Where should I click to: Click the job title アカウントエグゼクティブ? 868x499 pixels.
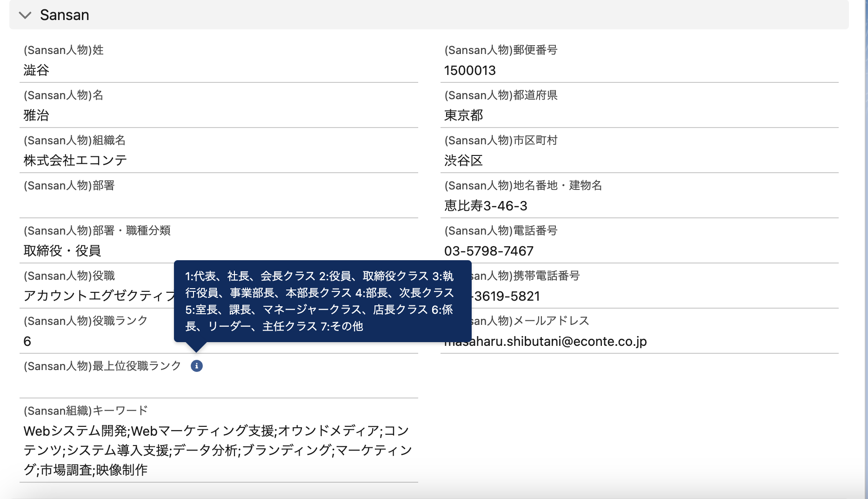click(99, 296)
